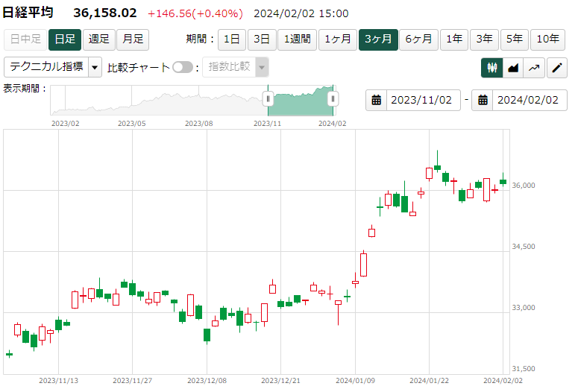Click the start date calendar icon
Screen dimensions: 578x392
pyautogui.click(x=377, y=100)
